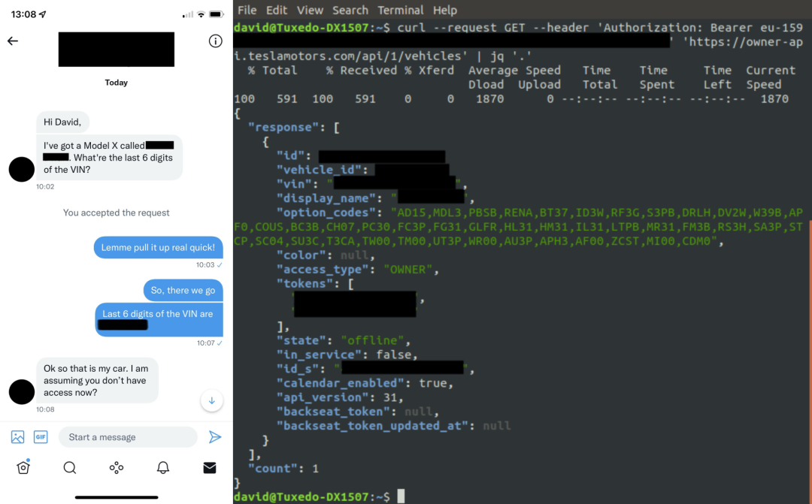Click the "in_service" key line
This screenshot has height=504, width=812.
point(319,355)
